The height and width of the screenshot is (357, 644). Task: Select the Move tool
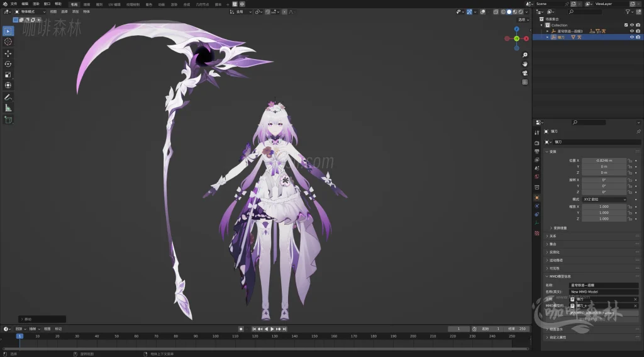point(8,54)
